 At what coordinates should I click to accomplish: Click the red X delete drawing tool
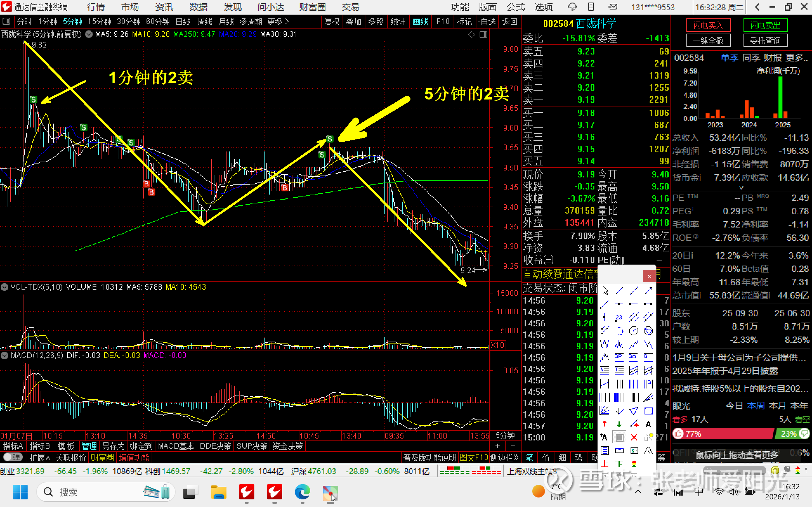(x=634, y=437)
